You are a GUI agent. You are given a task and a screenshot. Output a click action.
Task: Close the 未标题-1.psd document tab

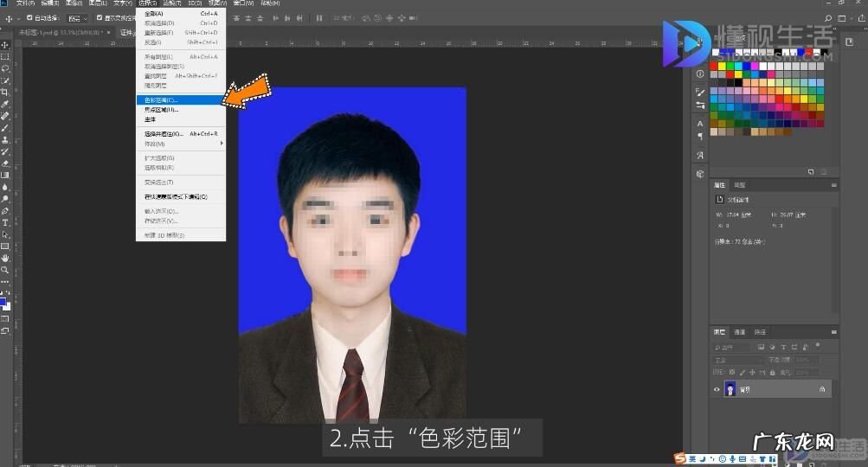108,33
